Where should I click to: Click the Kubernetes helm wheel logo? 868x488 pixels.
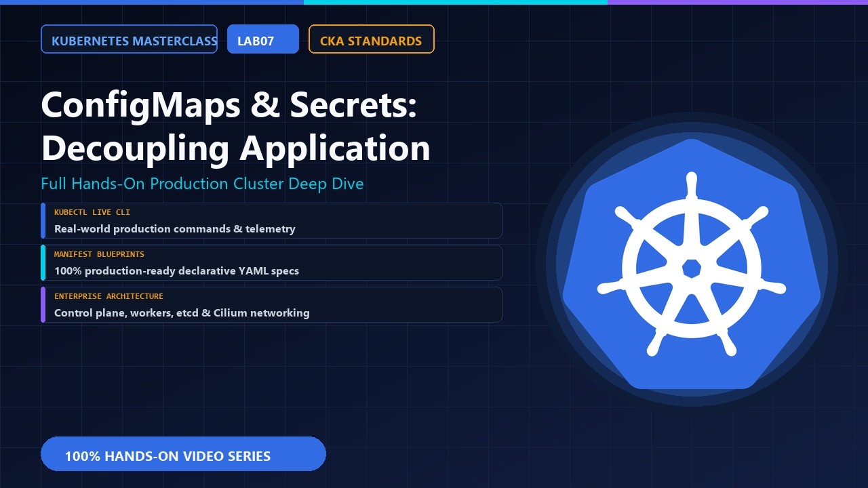[692, 264]
